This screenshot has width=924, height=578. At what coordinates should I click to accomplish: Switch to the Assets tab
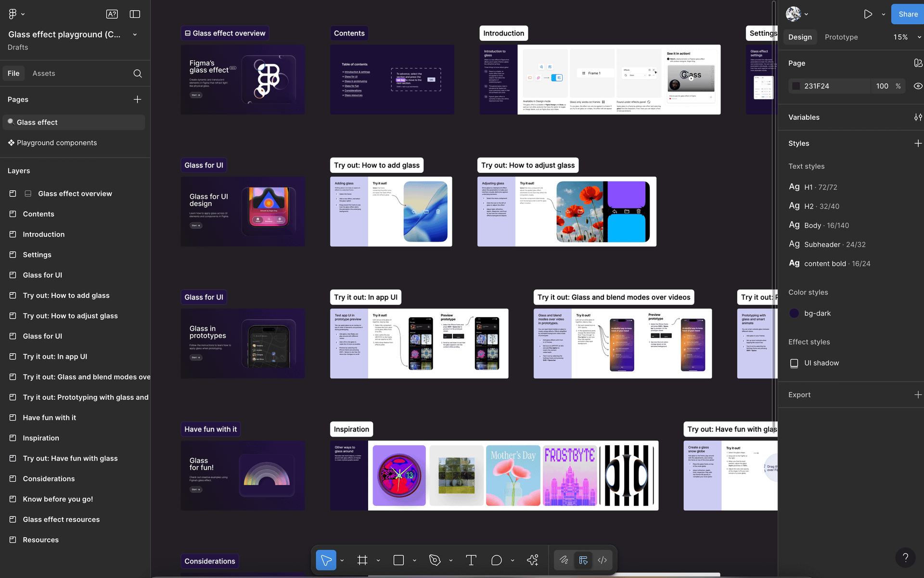44,74
